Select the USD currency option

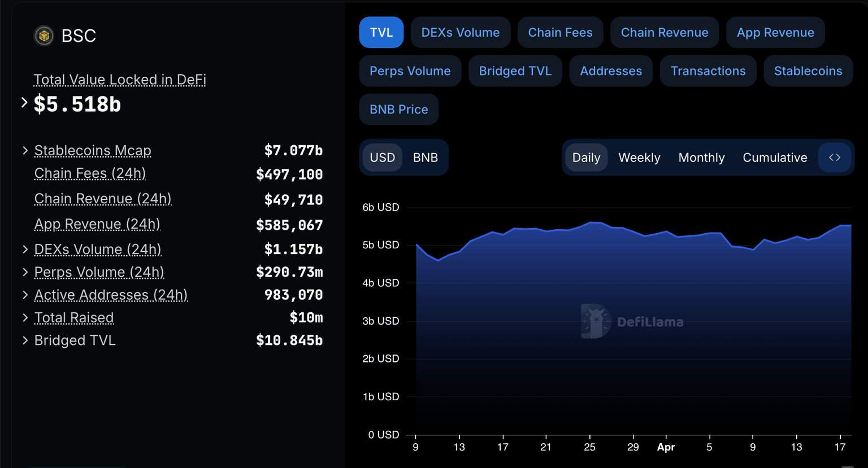(x=383, y=158)
